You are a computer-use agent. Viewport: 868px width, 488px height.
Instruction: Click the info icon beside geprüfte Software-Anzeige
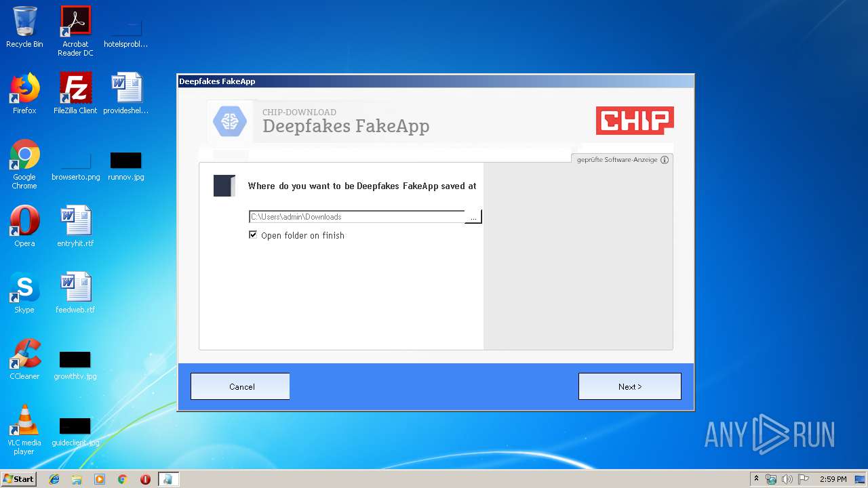click(x=665, y=160)
